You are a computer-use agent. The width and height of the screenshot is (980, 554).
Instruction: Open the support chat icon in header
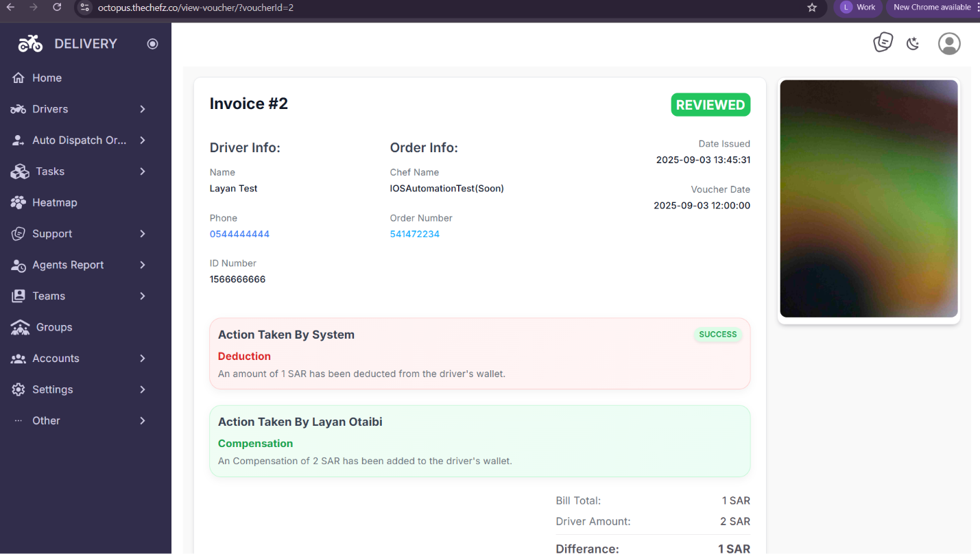(883, 43)
